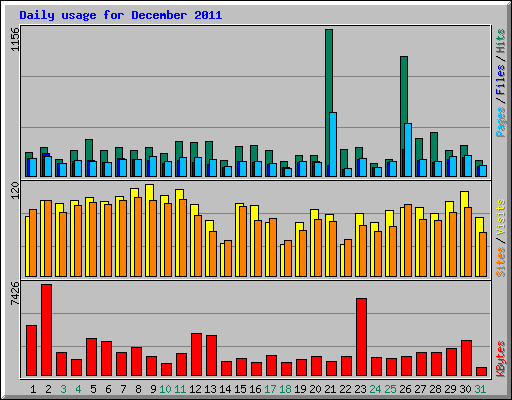Click day 8 on the x-axis

click(x=138, y=389)
